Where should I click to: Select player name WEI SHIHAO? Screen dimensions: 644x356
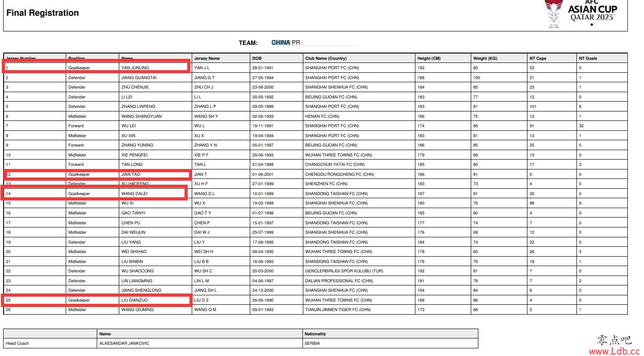pos(134,252)
